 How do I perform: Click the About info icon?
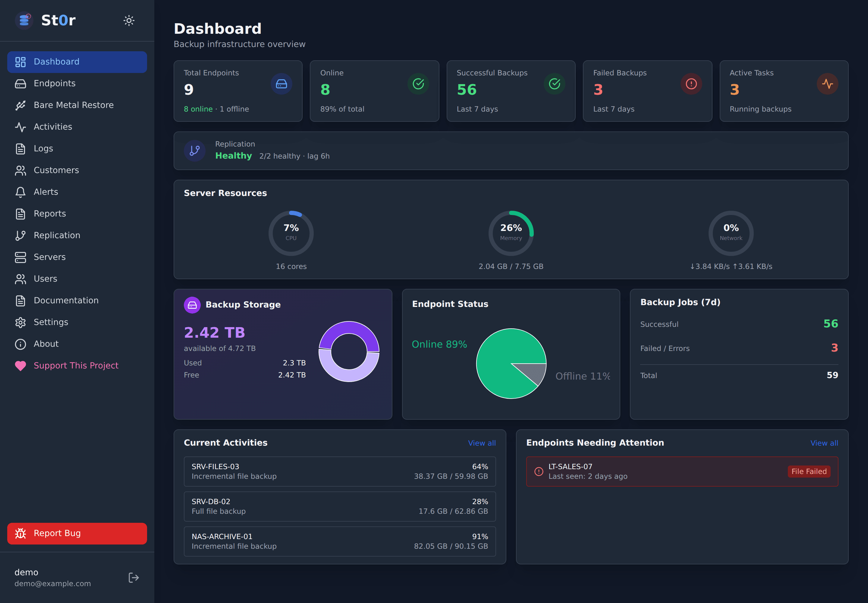(20, 344)
